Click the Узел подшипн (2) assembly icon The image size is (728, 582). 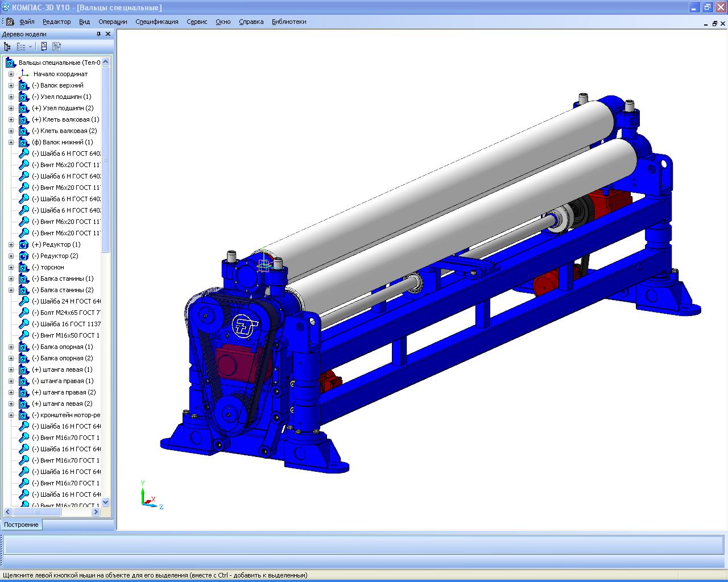pyautogui.click(x=24, y=108)
